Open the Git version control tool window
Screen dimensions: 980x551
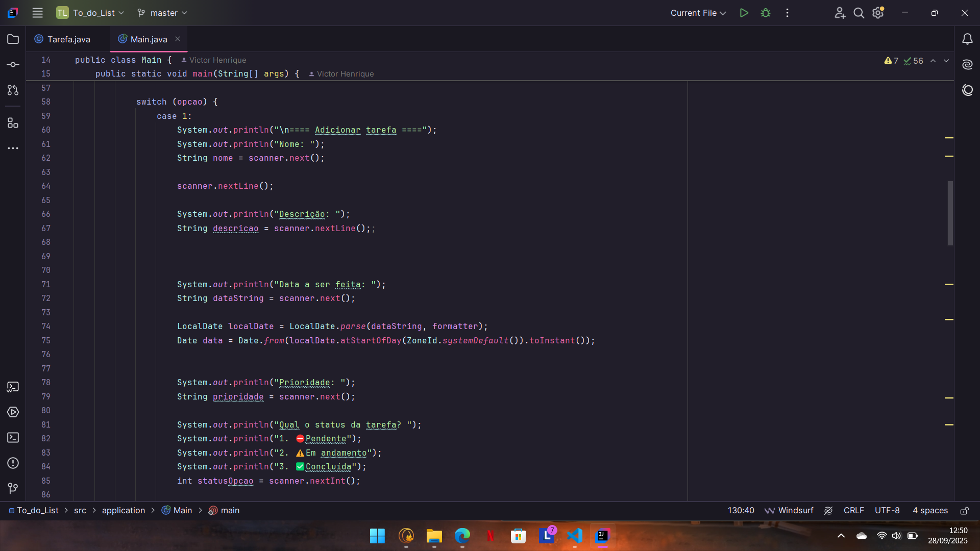tap(13, 488)
